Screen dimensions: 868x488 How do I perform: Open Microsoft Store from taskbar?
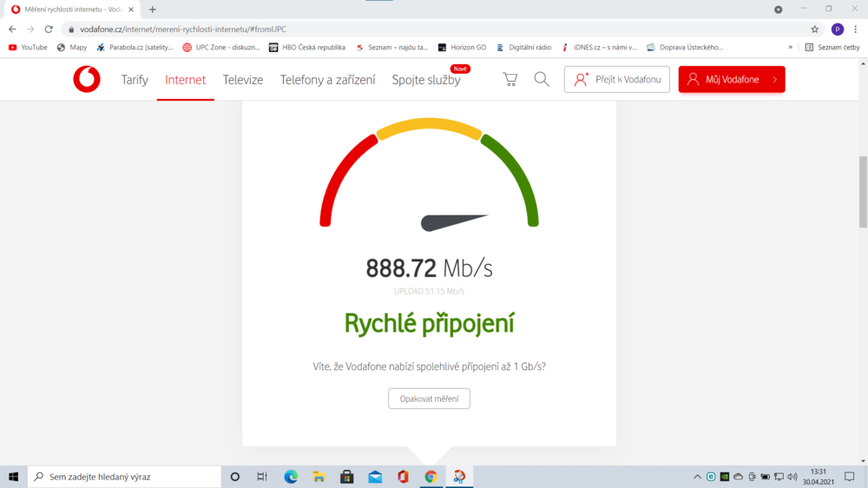coord(347,477)
